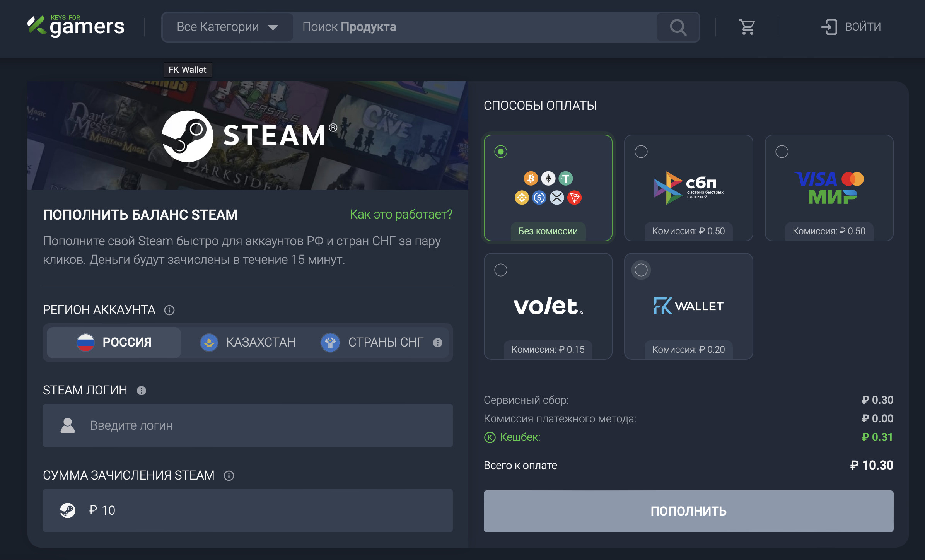925x560 pixels.
Task: Choose the Volet payment radio button
Action: (x=501, y=270)
